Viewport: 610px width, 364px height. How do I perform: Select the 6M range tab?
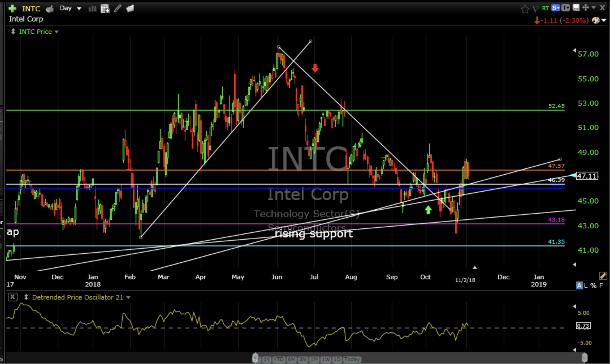291,359
